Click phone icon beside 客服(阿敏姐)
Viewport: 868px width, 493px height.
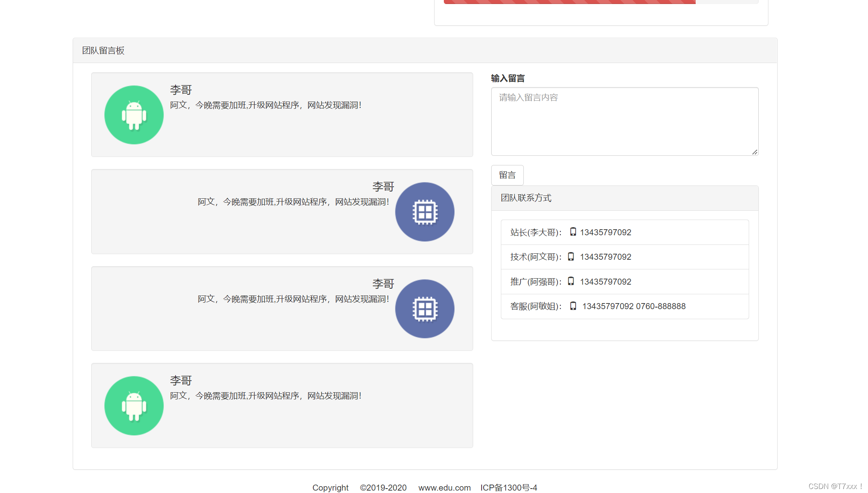(x=573, y=306)
